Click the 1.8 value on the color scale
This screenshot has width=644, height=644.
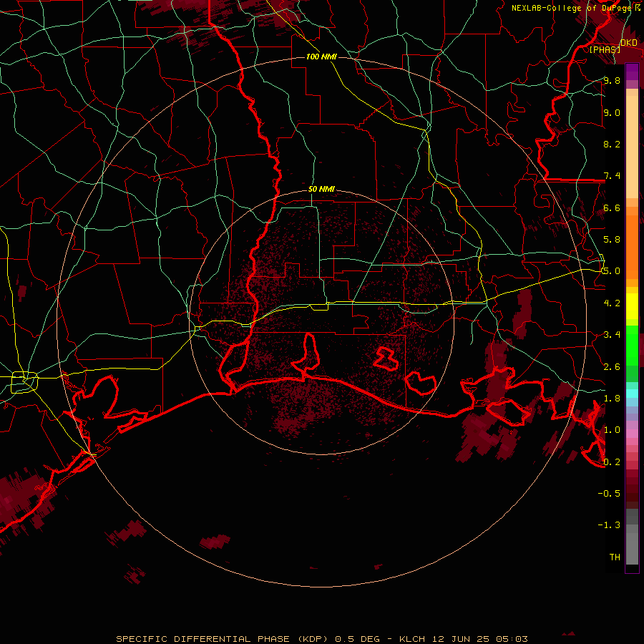point(612,399)
